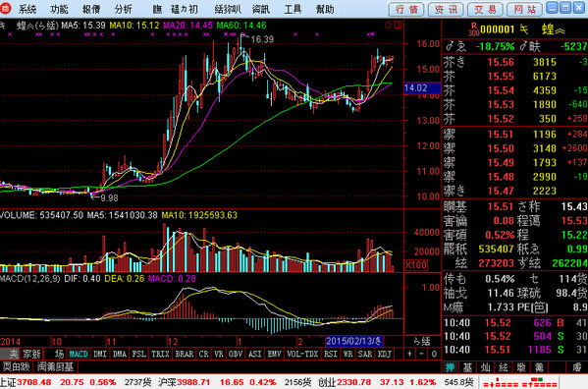
Task: Click the 0 reset button near zoom controls
Action: (434, 354)
